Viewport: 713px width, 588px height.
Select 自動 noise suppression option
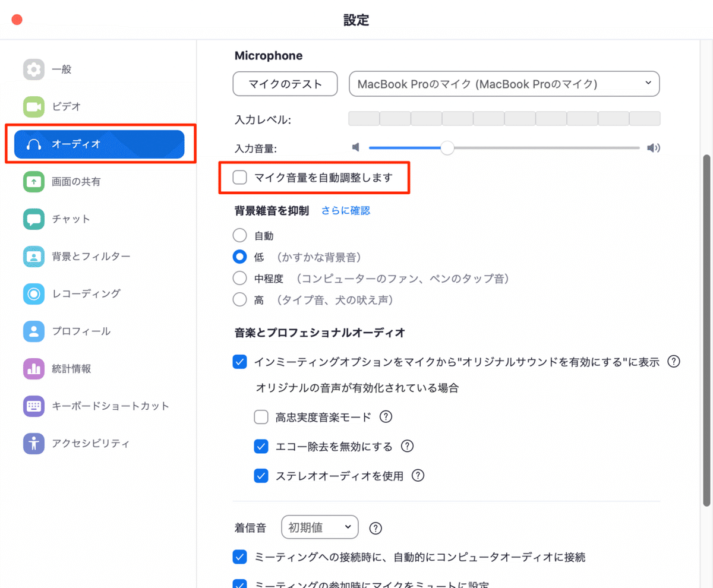[x=239, y=235]
